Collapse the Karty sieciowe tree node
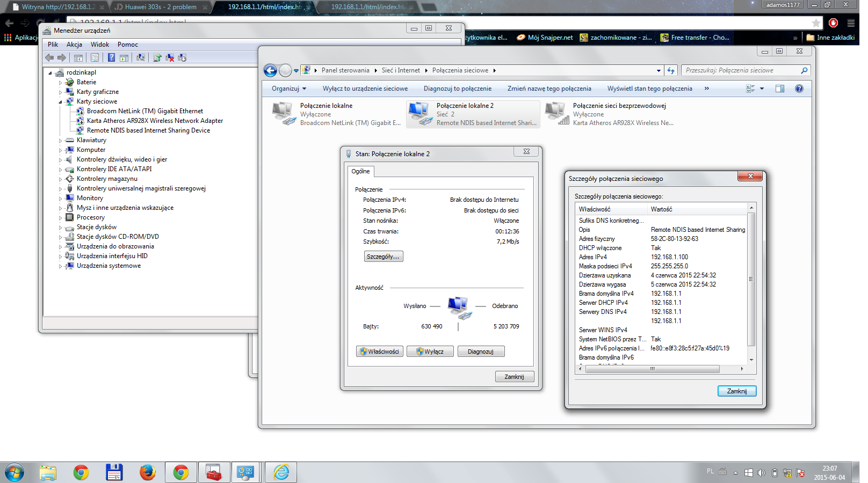Screen dimensions: 868x483 60,101
